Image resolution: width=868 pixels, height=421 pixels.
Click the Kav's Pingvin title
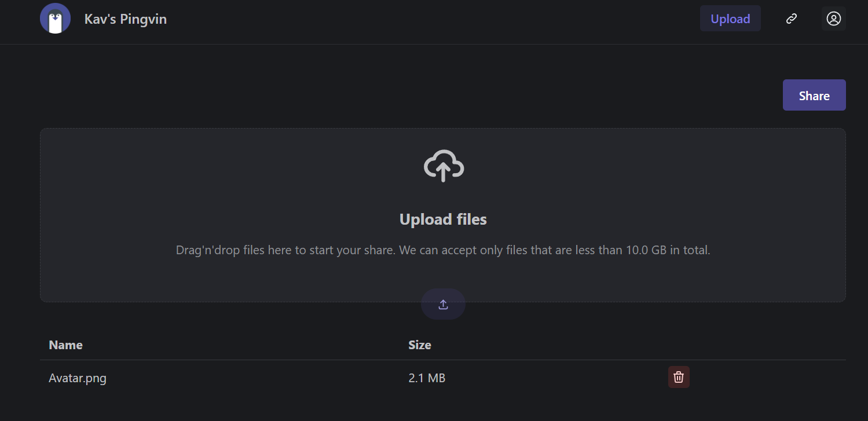pyautogui.click(x=125, y=19)
